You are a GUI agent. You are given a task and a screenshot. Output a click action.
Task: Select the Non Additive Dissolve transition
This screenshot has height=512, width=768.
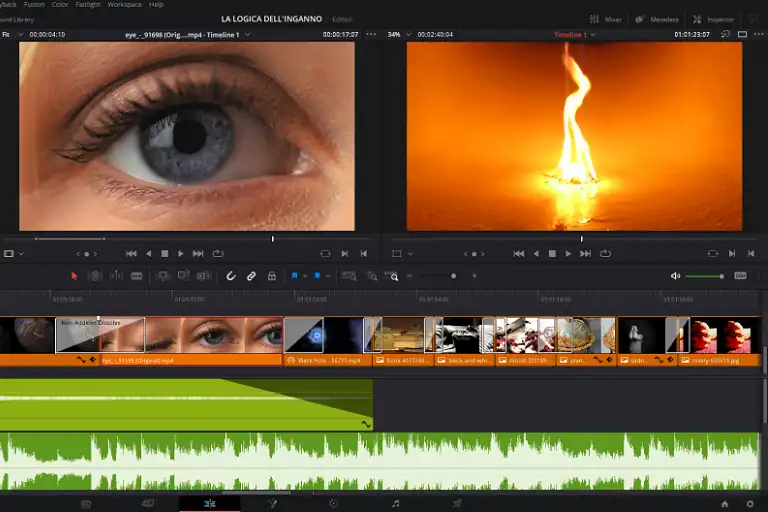point(100,335)
